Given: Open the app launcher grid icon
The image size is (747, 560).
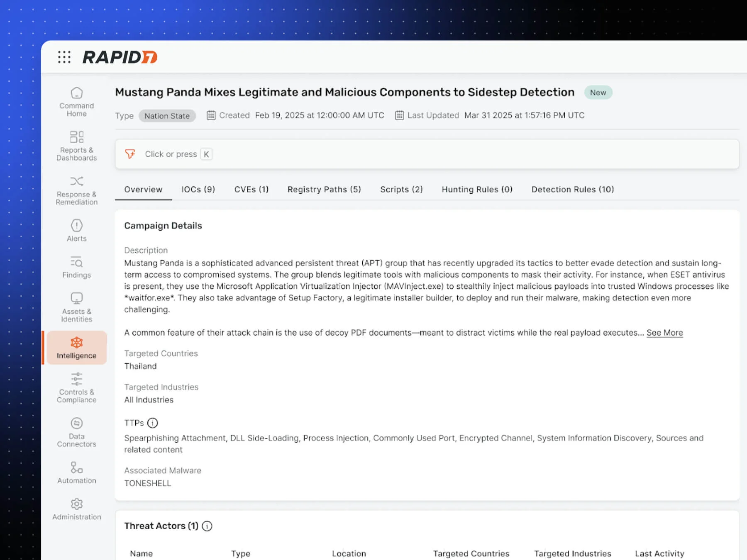Looking at the screenshot, I should coord(64,57).
